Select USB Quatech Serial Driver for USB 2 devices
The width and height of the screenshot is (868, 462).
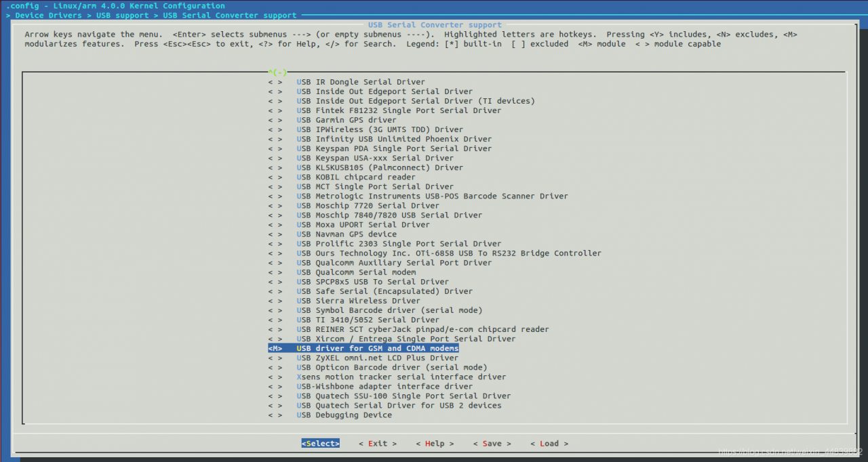coord(399,406)
